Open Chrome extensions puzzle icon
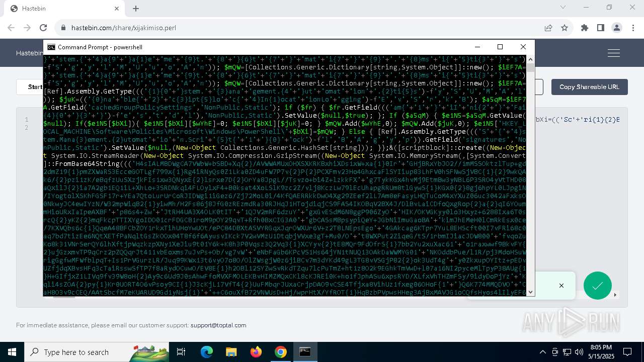This screenshot has width=644, height=362. 585,28
